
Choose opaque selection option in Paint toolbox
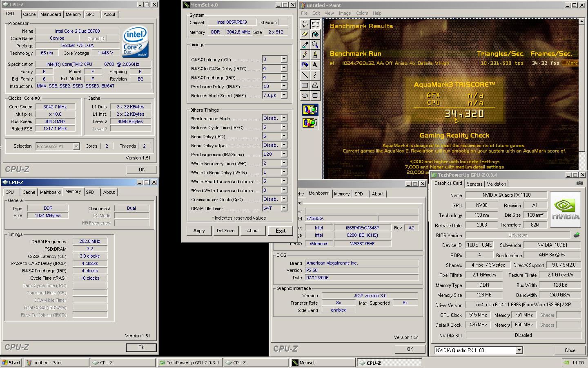[310, 110]
